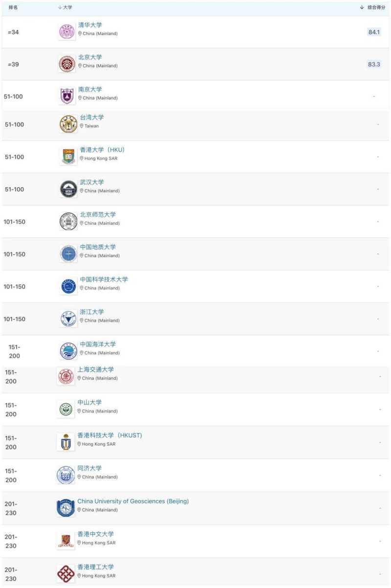Click the Shanghai Jiao Tong University logo
Viewport: 391px width, 588px height.
(x=66, y=376)
